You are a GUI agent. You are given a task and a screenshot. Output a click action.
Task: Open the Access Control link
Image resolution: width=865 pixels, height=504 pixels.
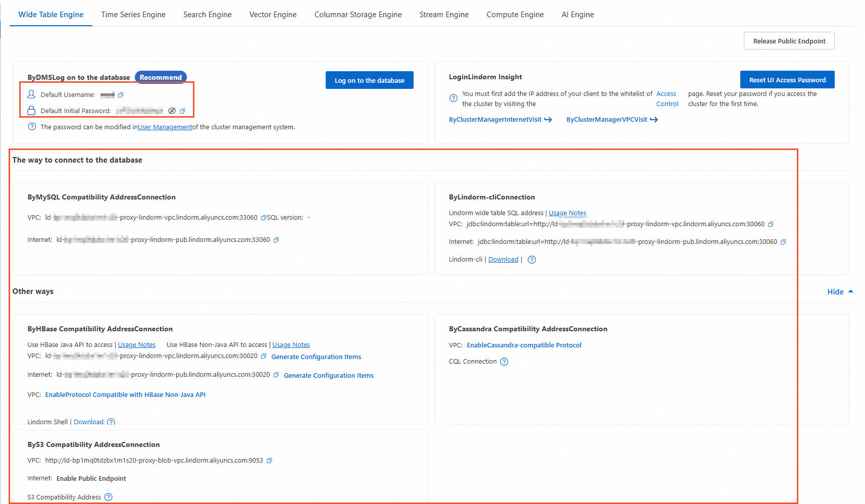(667, 99)
